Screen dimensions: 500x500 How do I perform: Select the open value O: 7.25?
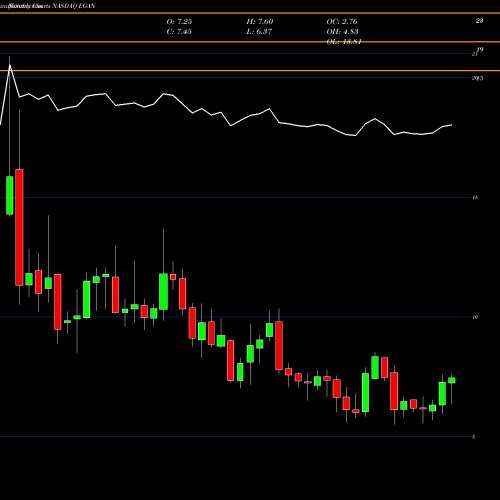click(x=179, y=22)
